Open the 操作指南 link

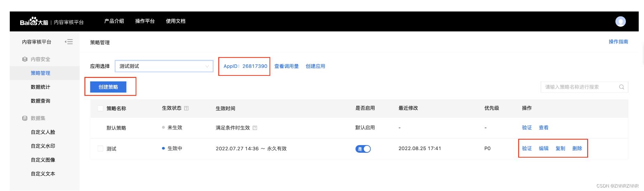618,42
